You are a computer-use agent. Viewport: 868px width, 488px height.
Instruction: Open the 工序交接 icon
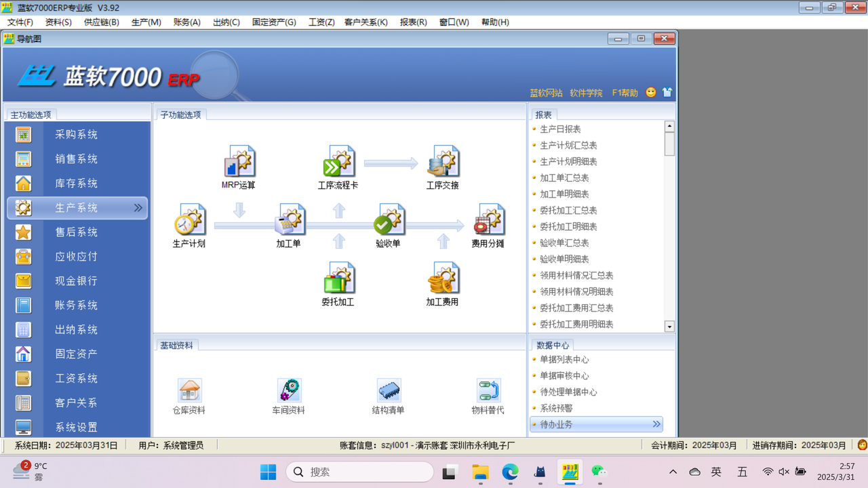tap(443, 161)
